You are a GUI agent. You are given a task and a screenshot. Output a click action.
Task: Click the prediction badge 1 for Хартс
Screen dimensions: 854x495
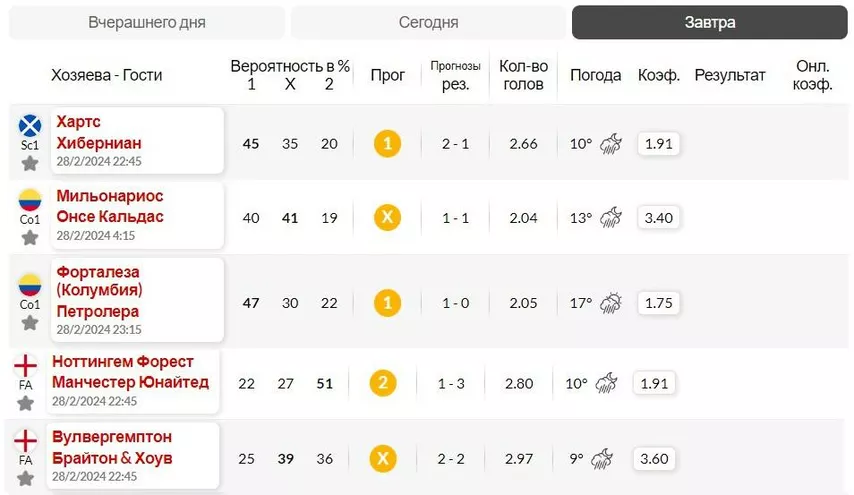(387, 144)
